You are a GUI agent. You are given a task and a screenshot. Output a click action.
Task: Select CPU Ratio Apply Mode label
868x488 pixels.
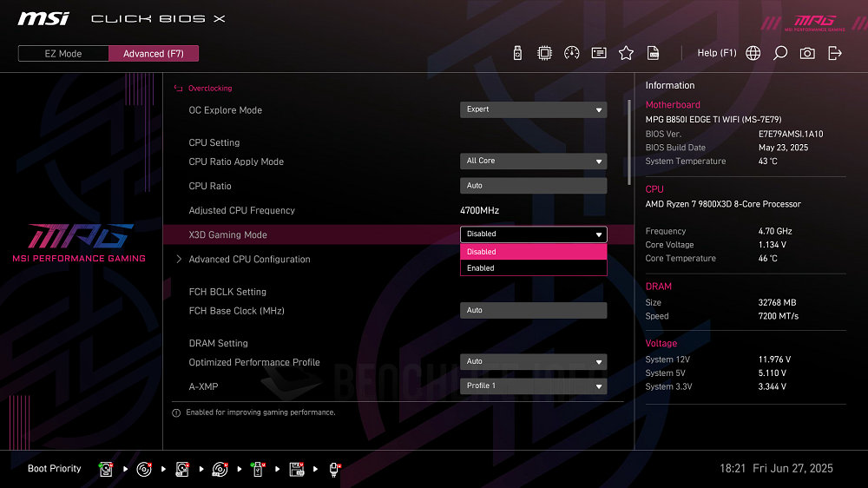pyautogui.click(x=236, y=162)
